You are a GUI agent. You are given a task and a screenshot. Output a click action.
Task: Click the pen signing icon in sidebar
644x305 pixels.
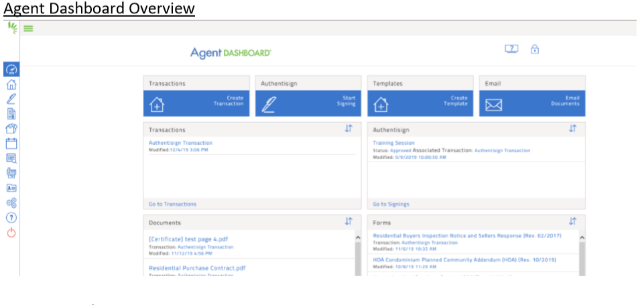(x=11, y=99)
